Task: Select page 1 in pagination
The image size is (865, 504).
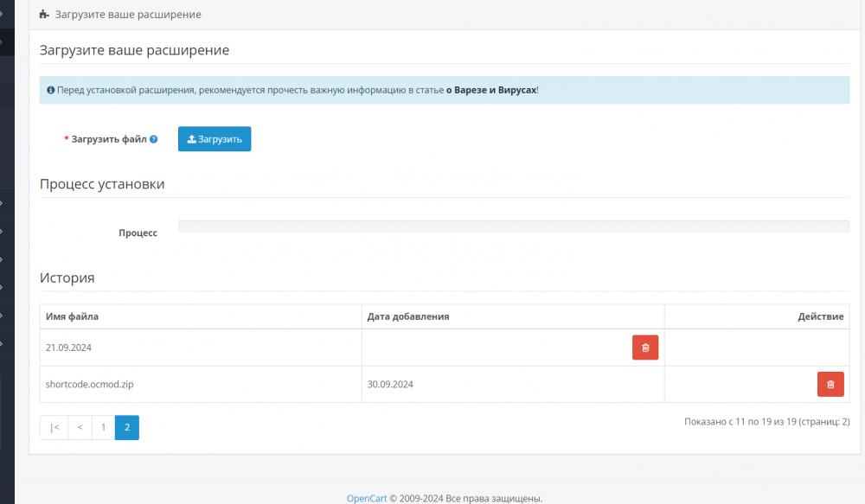Action: [103, 427]
